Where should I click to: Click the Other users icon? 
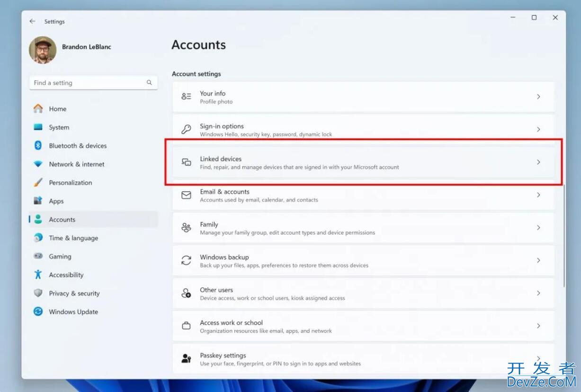coord(187,293)
